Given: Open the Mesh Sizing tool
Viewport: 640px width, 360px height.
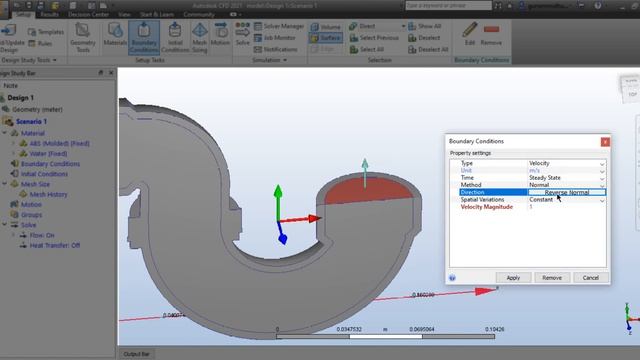Looking at the screenshot, I should click(200, 38).
